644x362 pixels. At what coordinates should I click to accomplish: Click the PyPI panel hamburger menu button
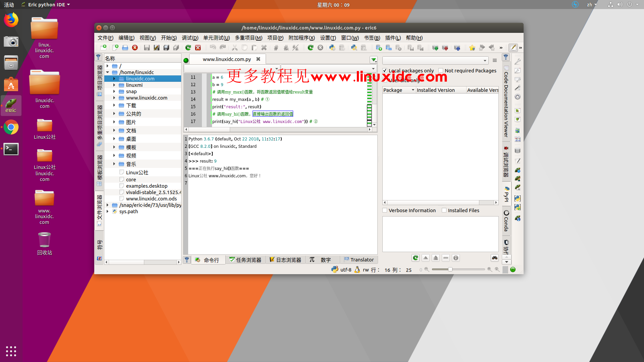pyautogui.click(x=494, y=61)
